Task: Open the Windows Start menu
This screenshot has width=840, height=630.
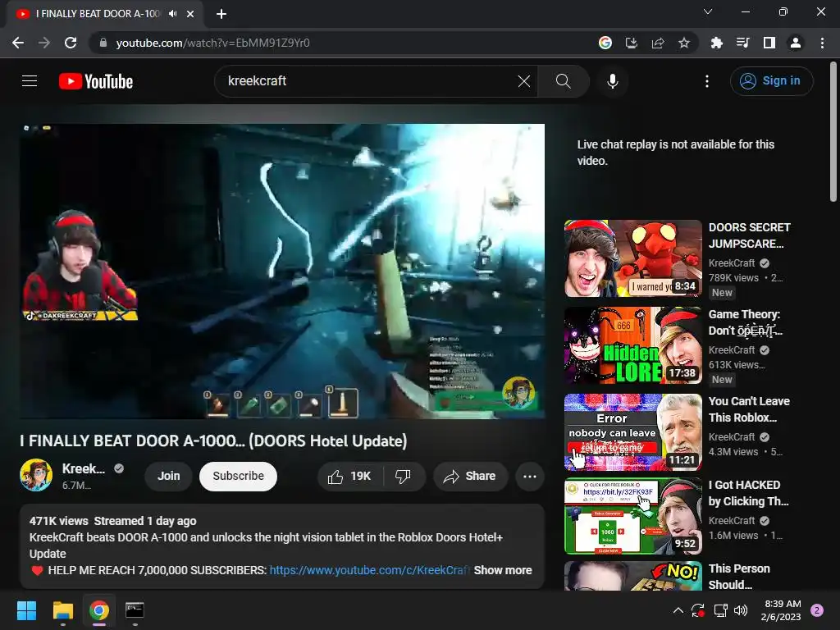Action: coord(27,610)
